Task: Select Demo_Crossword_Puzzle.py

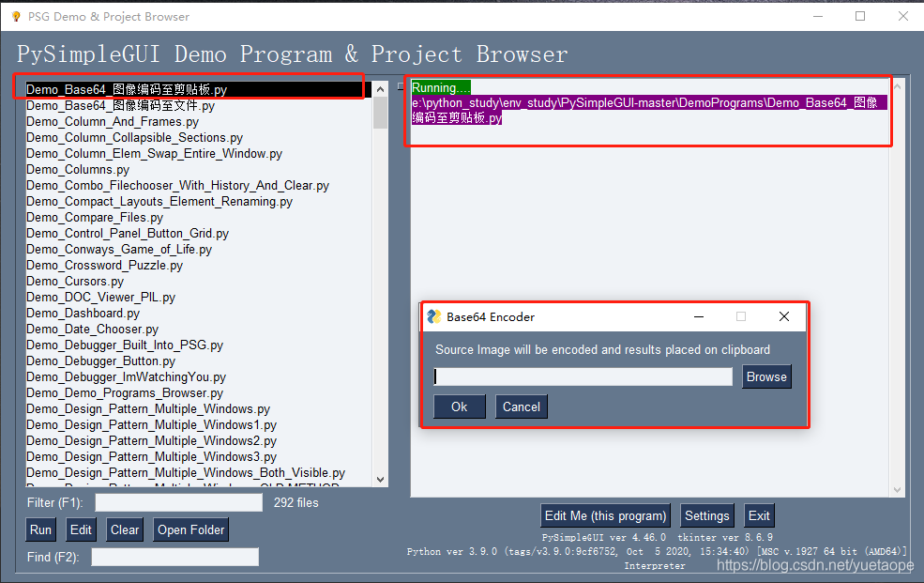Action: click(x=199, y=265)
